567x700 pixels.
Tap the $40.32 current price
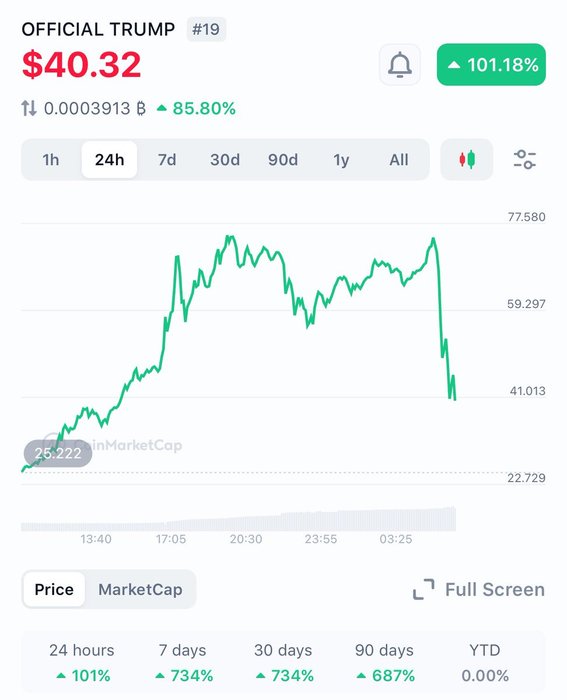(82, 65)
